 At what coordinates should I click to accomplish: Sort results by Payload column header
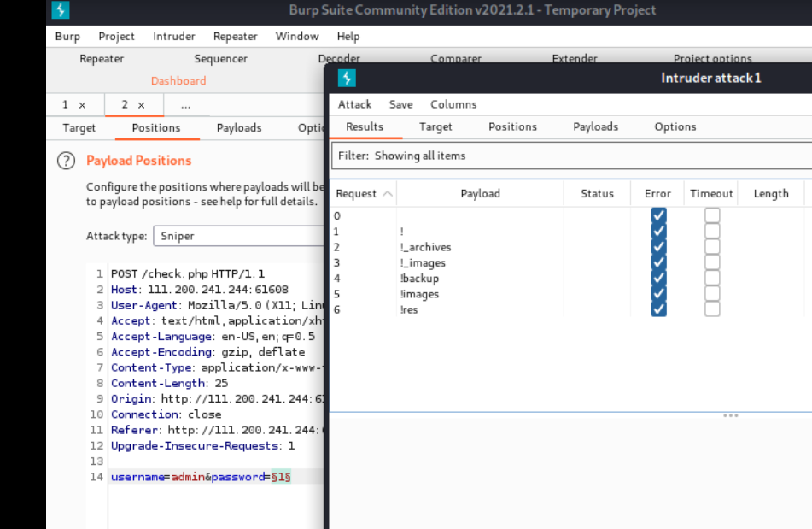pyautogui.click(x=480, y=194)
